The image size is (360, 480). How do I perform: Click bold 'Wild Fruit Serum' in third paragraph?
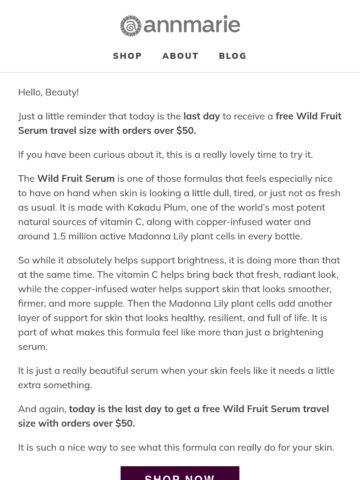click(76, 178)
